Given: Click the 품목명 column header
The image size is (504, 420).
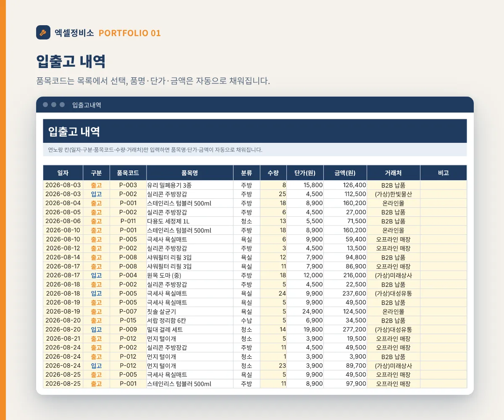Looking at the screenshot, I should (190, 173).
